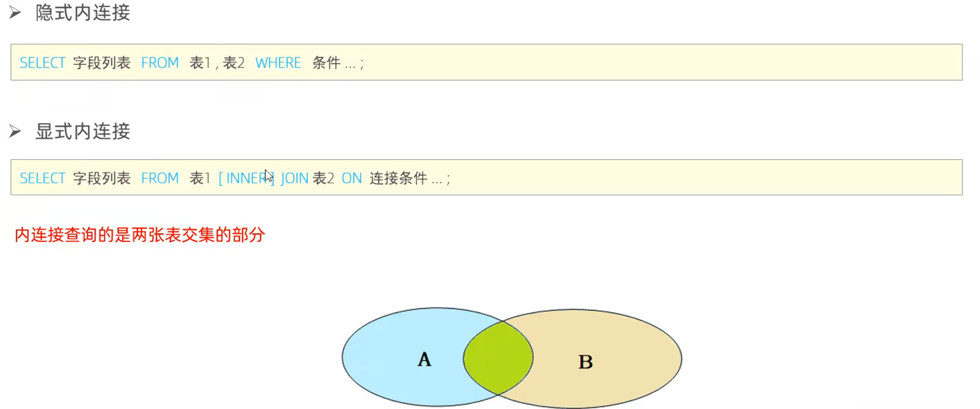980x409 pixels.
Task: Click the INNER keyword in brackets
Action: click(x=245, y=178)
